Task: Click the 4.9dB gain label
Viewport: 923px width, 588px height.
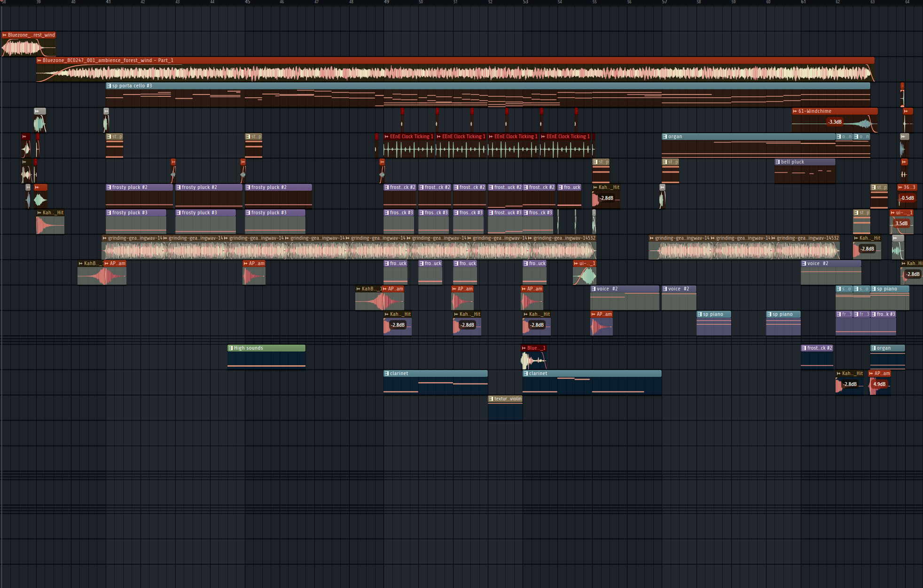Action: tap(879, 384)
